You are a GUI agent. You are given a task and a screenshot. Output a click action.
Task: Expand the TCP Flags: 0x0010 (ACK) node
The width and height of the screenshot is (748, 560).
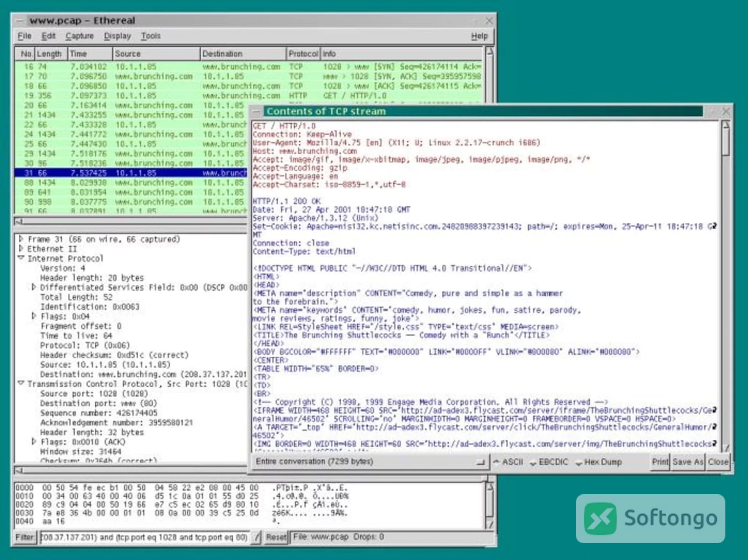tap(34, 441)
